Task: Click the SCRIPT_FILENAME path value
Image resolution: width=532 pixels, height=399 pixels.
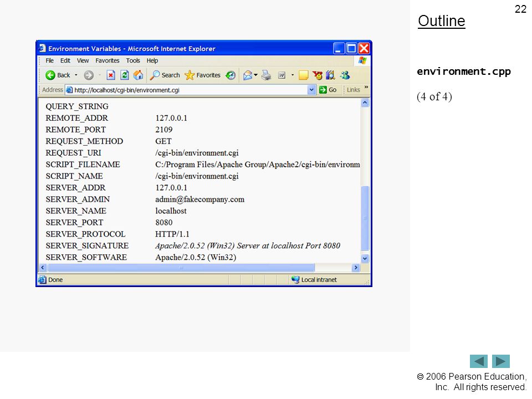Action: 258,165
